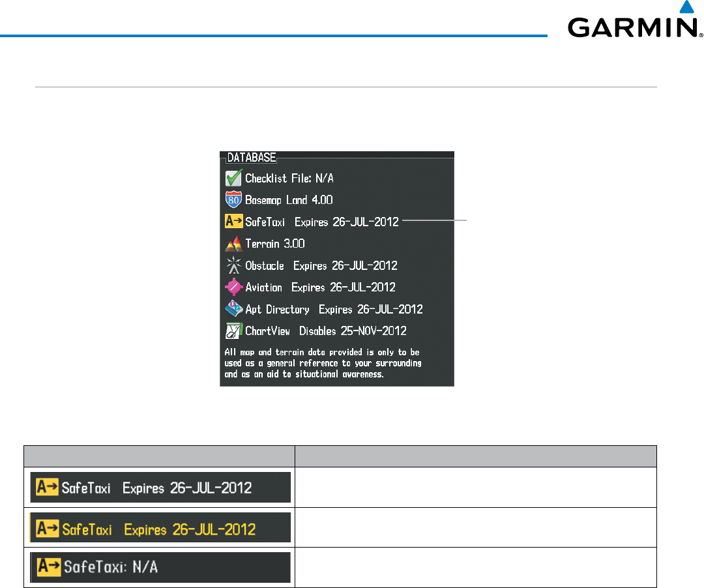Select SafeTaxi 'Expires 26-JUL-2012' in DATABASE panel
The height and width of the screenshot is (588, 704).
click(x=347, y=222)
